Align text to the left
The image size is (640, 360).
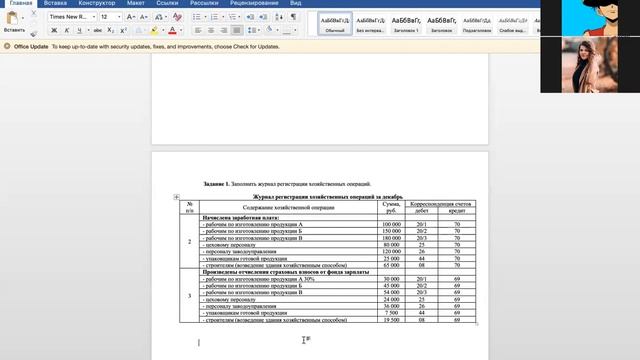198,30
